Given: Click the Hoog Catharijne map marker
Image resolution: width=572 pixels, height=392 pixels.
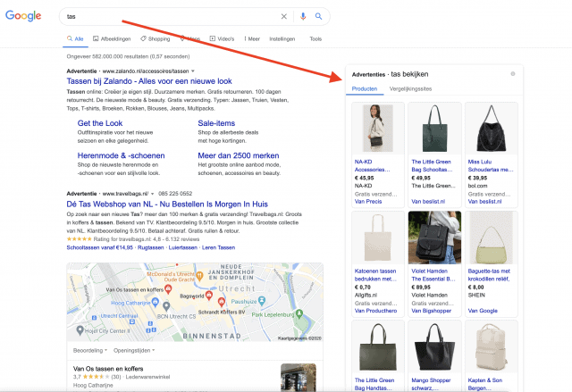Looking at the screenshot, I should point(156,302).
